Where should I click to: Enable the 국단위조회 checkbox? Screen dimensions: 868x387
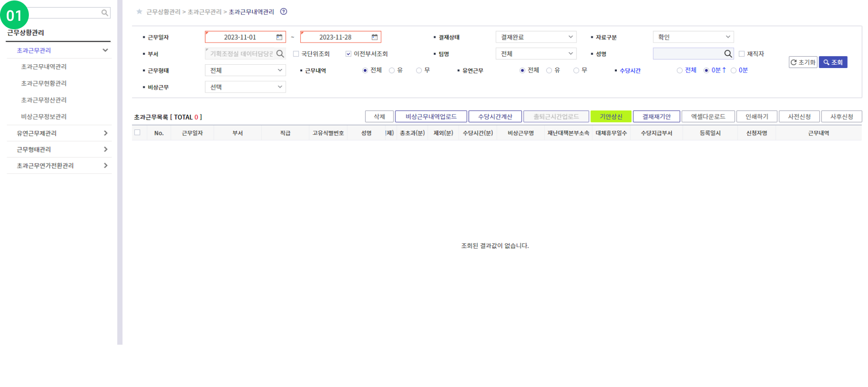(296, 54)
